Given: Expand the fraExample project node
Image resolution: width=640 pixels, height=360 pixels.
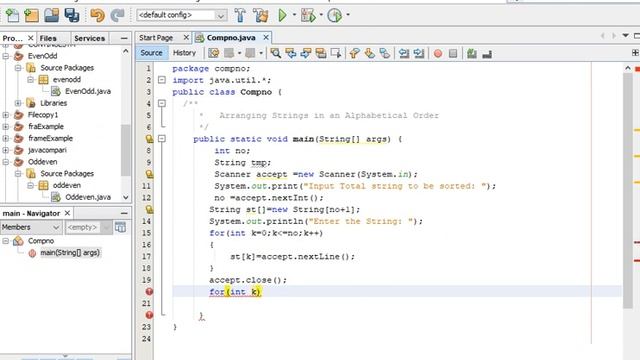Looking at the screenshot, I should [x=6, y=127].
